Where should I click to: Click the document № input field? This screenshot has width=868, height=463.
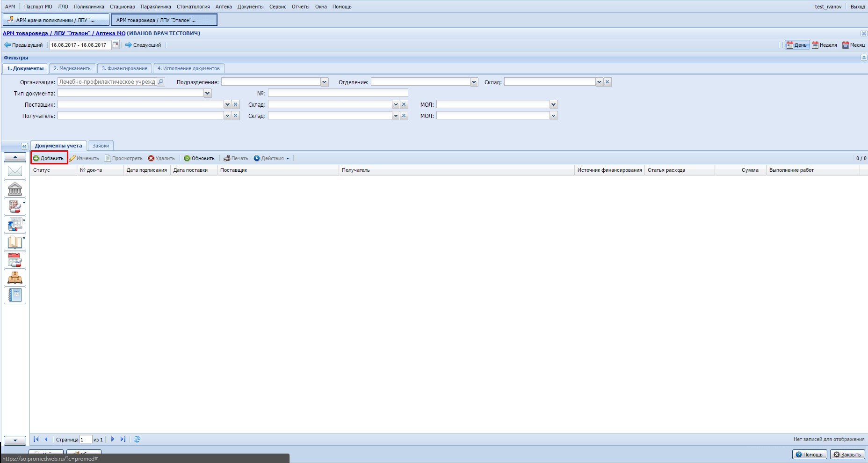[338, 93]
